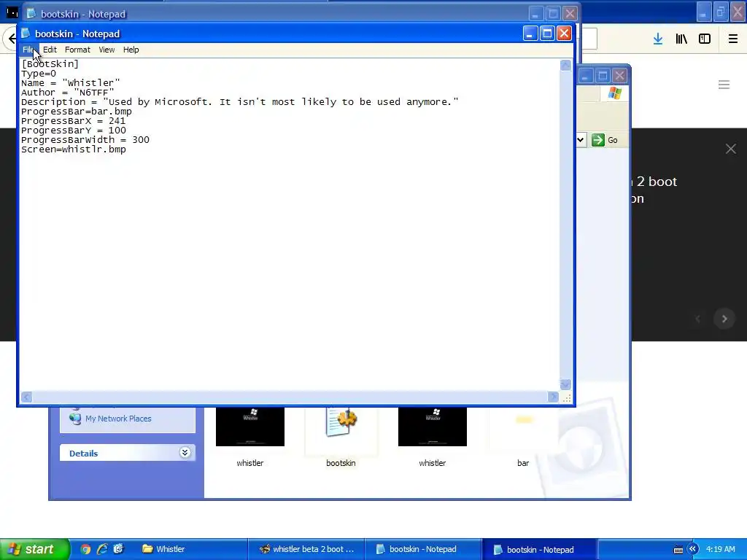747x560 pixels.
Task: Select the bootskin configuration file icon
Action: 341,422
